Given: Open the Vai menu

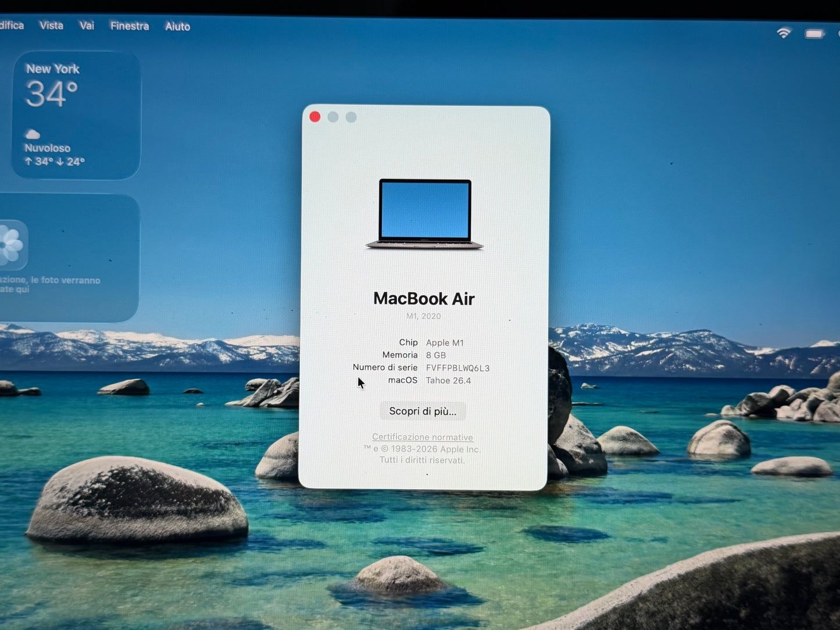Looking at the screenshot, I should (87, 26).
